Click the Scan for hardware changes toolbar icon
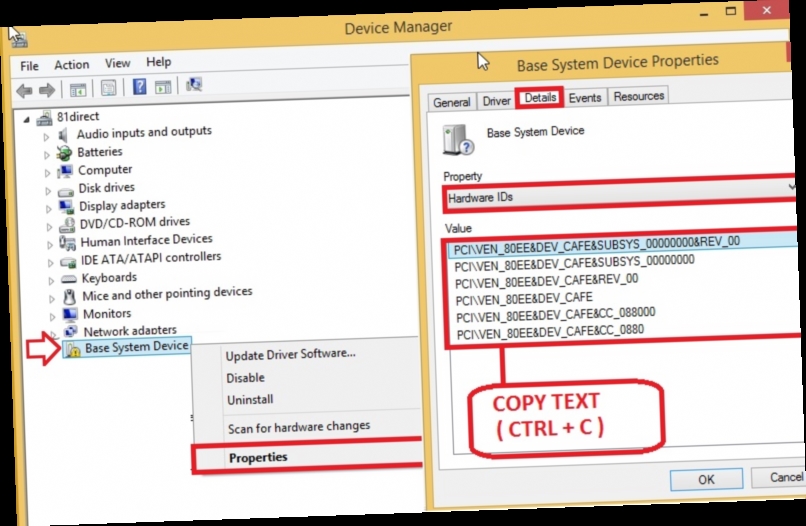 pyautogui.click(x=194, y=85)
